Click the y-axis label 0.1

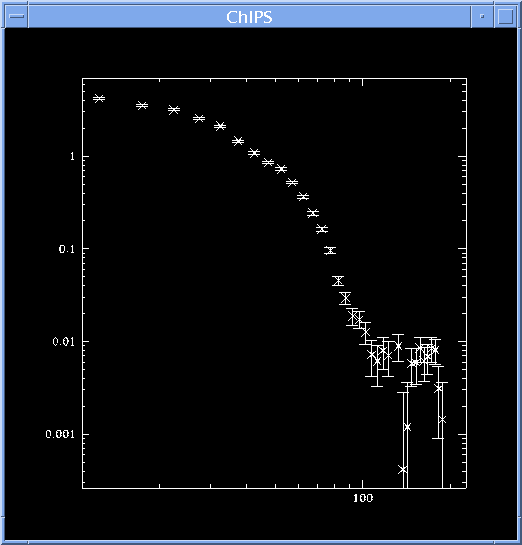(x=67, y=249)
